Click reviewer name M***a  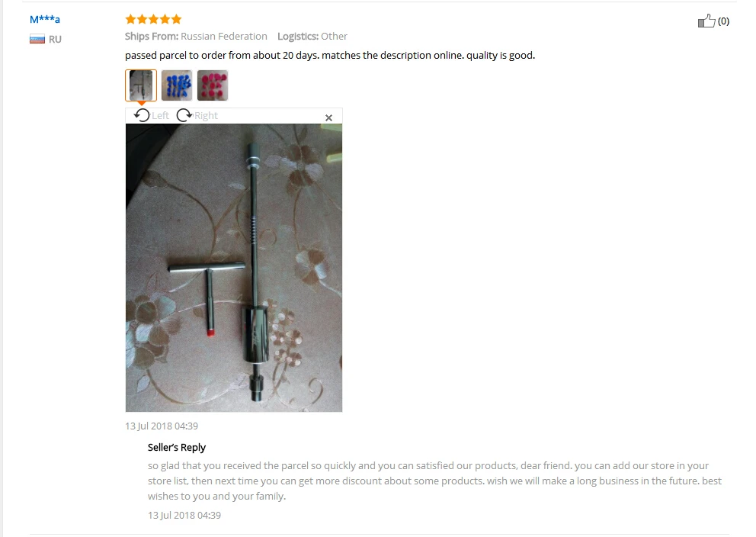coord(45,19)
